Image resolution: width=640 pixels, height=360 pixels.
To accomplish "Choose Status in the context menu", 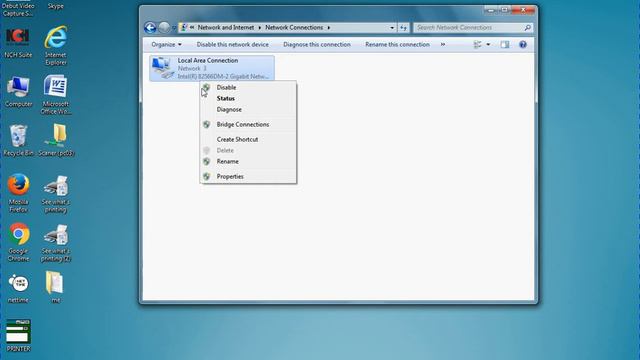I will [248, 98].
